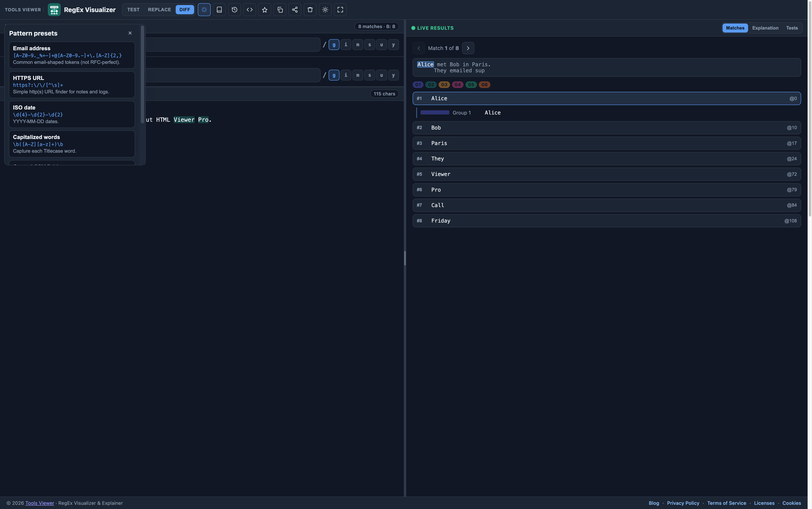Open the Licenses footer link
This screenshot has width=812, height=509.
(x=764, y=503)
